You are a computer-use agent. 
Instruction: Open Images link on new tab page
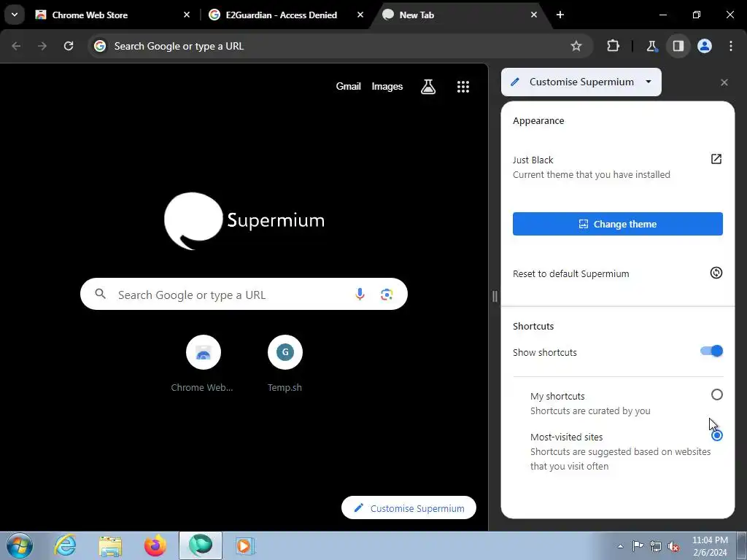[387, 86]
